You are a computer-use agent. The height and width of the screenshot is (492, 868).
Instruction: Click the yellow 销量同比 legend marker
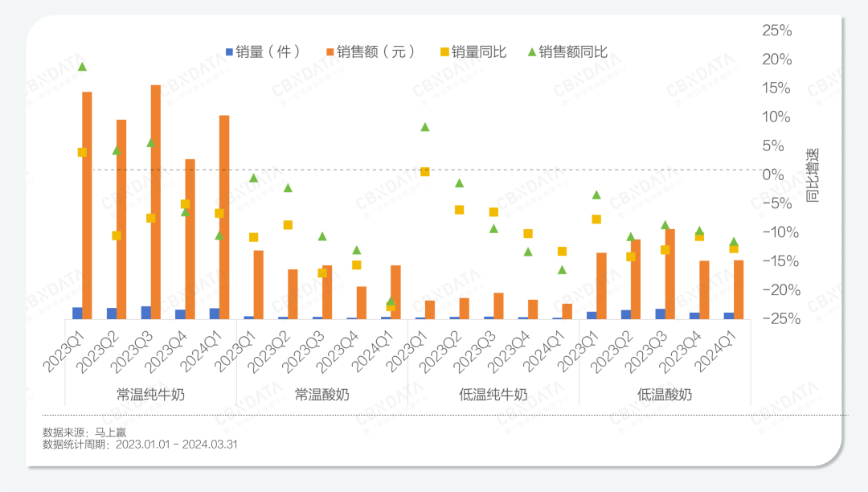(x=443, y=52)
